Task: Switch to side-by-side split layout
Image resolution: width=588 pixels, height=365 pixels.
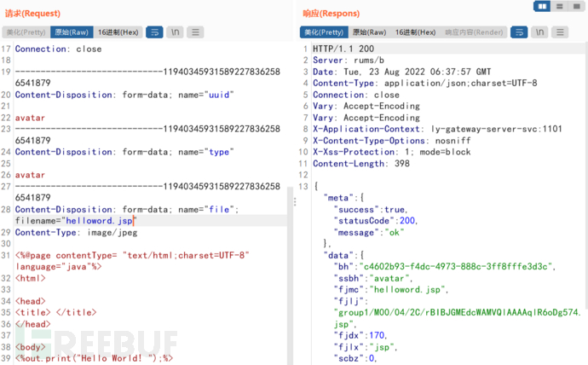Action: coord(542,7)
